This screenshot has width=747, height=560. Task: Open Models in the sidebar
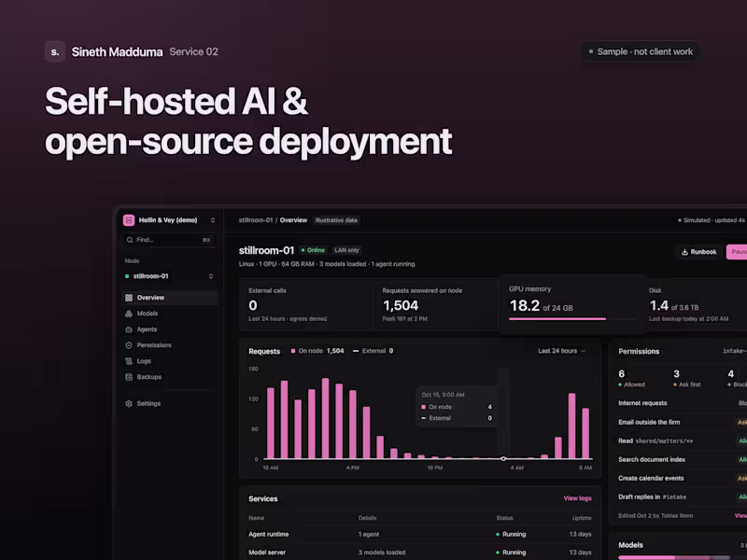[x=170, y=314]
